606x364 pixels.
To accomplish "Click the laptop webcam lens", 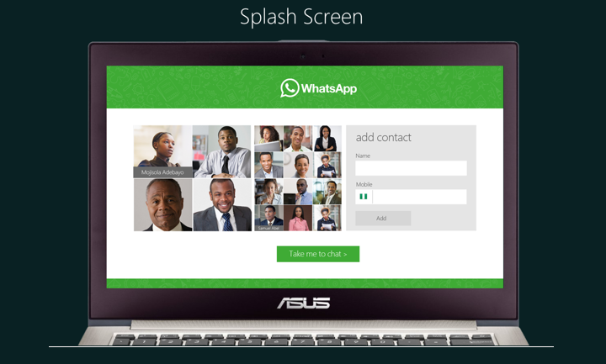I will tap(303, 56).
